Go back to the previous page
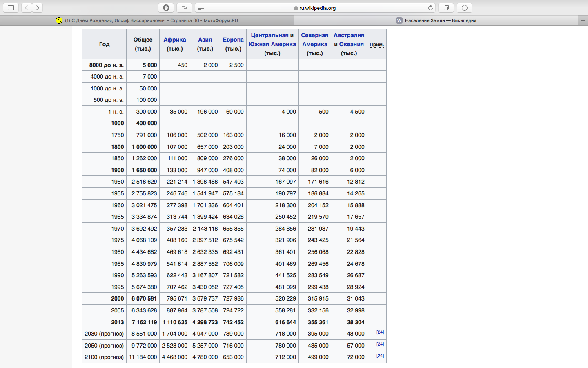The height and width of the screenshot is (368, 588). pyautogui.click(x=27, y=8)
